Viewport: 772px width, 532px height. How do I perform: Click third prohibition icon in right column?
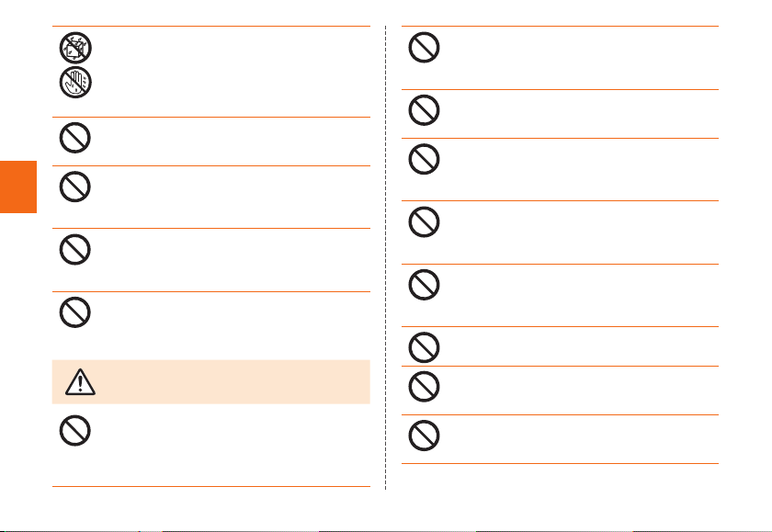424,159
